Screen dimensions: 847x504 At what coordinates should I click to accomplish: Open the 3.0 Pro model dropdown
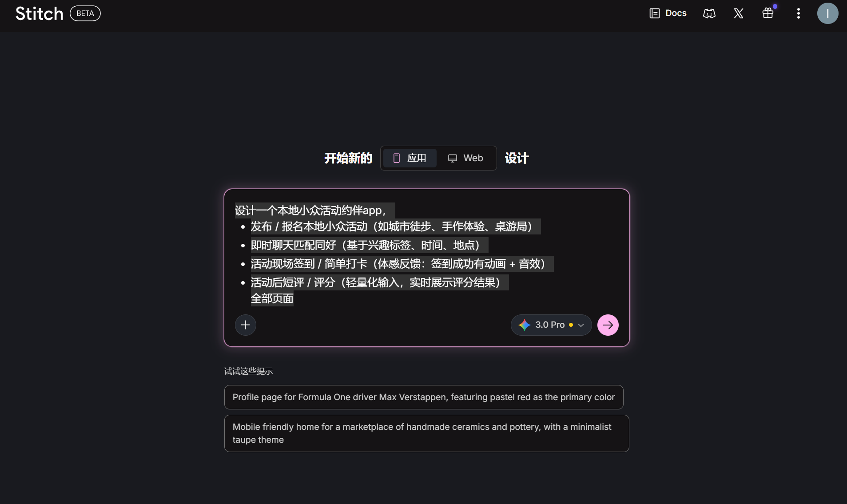[x=551, y=325]
